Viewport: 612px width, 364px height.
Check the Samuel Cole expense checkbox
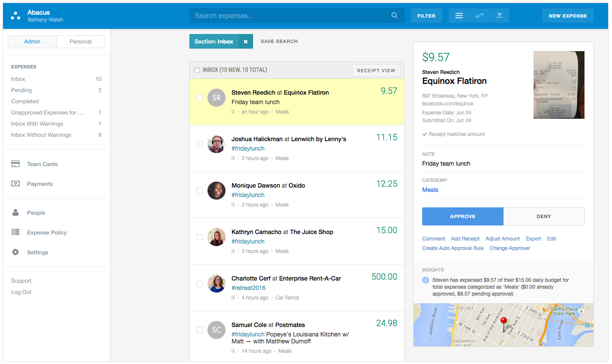coord(200,330)
